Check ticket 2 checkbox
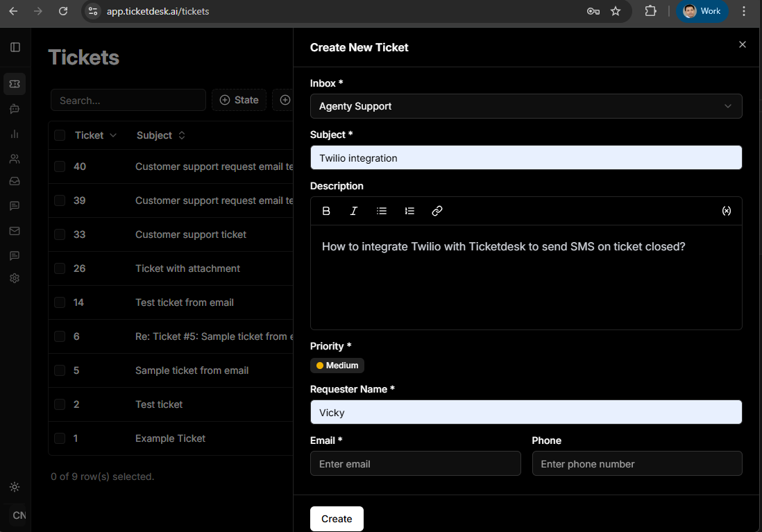This screenshot has width=762, height=532. tap(60, 404)
